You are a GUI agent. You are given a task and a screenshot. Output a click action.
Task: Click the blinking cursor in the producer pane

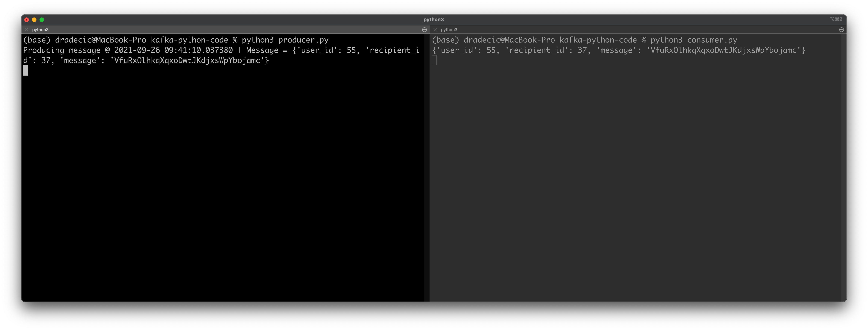coord(26,71)
